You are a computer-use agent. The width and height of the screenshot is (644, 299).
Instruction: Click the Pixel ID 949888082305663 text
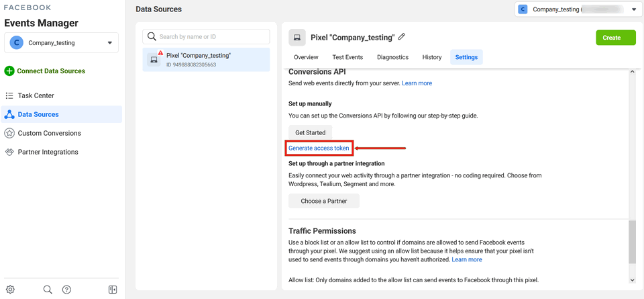pyautogui.click(x=191, y=65)
